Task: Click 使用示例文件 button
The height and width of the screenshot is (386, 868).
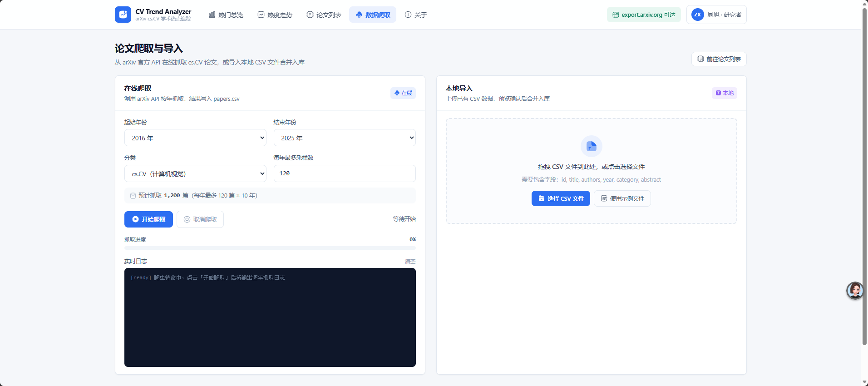Action: [x=622, y=198]
